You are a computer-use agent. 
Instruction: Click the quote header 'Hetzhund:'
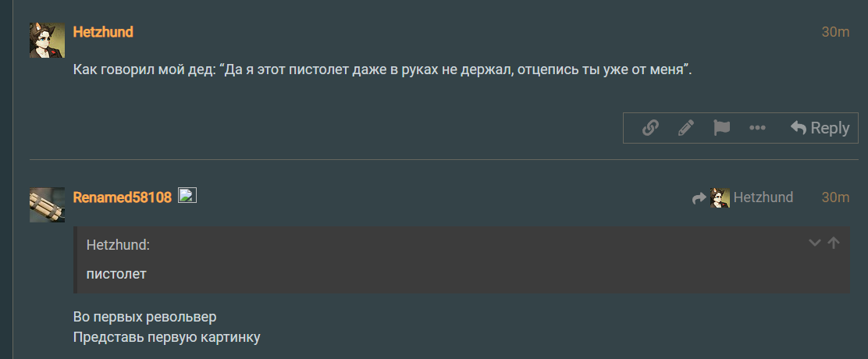[x=119, y=244]
